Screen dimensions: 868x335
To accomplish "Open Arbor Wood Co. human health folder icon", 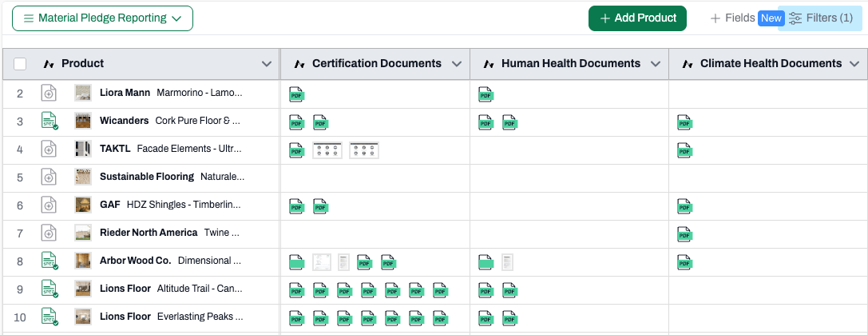I will [x=486, y=261].
